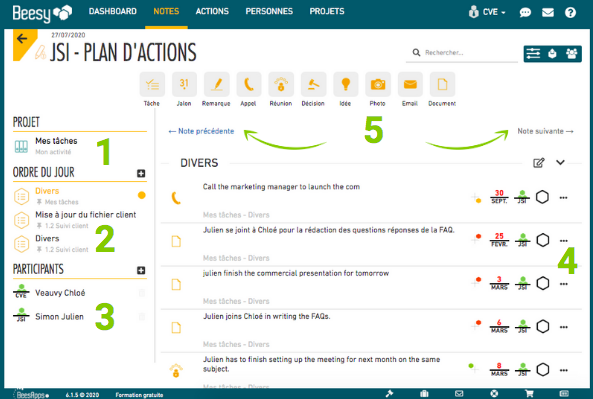Open the PERSONNES tab
Image resolution: width=593 pixels, height=399 pixels.
pos(269,11)
